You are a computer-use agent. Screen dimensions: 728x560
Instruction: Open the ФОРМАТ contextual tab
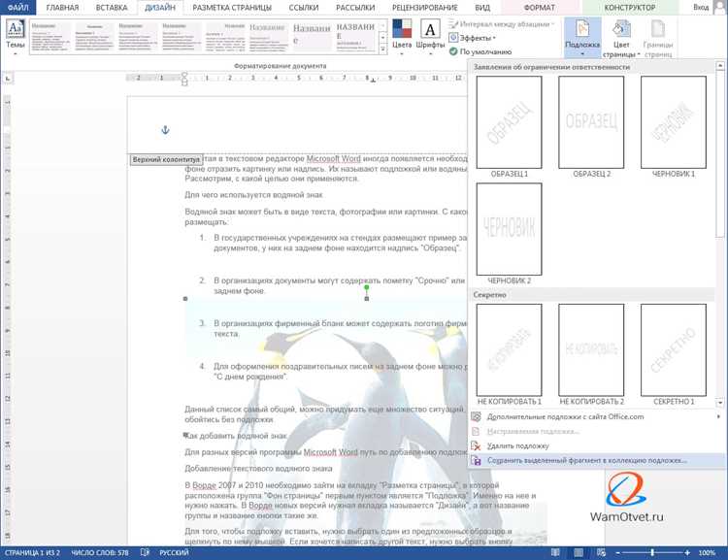(539, 8)
